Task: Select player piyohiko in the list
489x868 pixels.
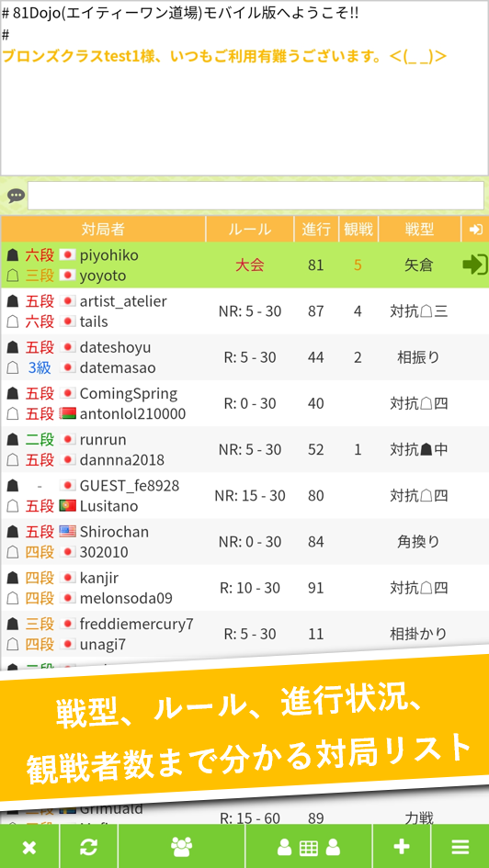Action: tap(109, 255)
